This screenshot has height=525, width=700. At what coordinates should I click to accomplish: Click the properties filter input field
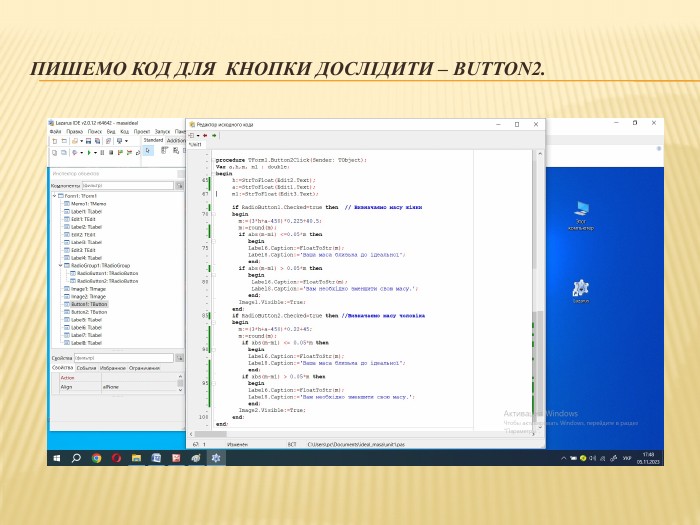pos(124,358)
